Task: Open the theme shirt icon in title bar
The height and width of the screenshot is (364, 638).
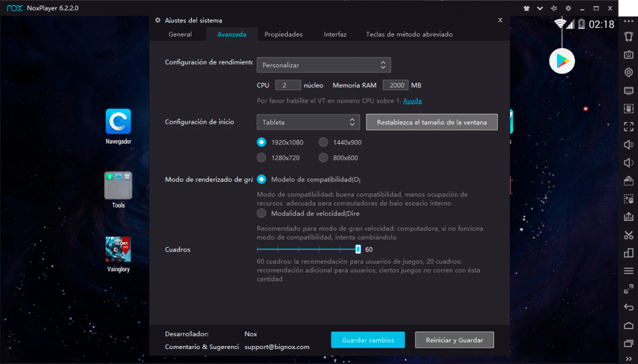Action: [x=525, y=8]
